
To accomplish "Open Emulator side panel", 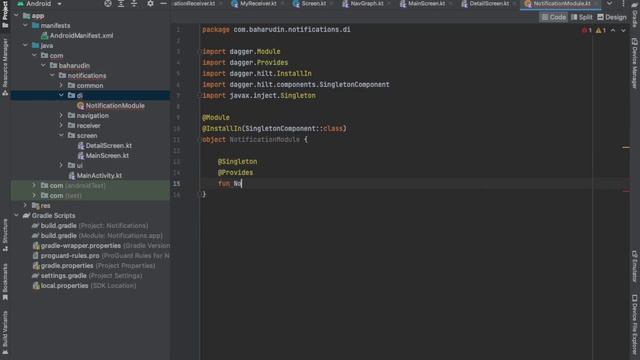I will click(x=635, y=267).
